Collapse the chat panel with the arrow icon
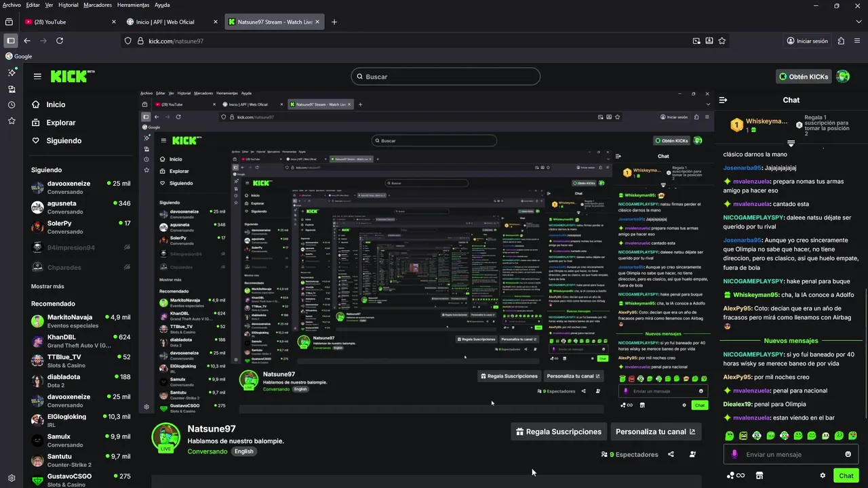The height and width of the screenshot is (488, 868). (x=723, y=100)
